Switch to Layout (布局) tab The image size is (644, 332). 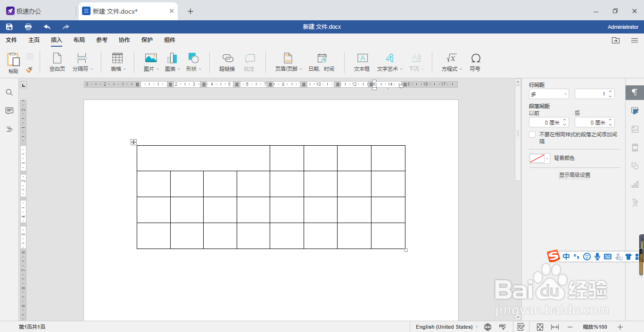pyautogui.click(x=79, y=40)
